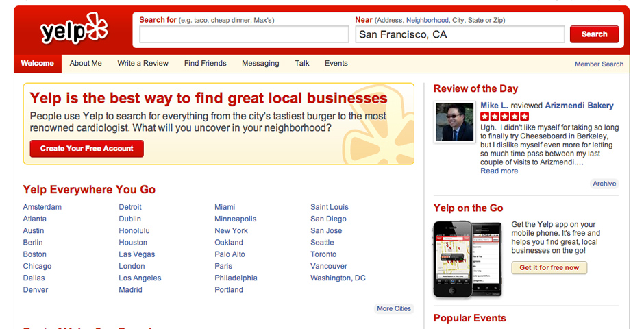Pick Detroit in the city list
The height and width of the screenshot is (329, 644).
129,207
